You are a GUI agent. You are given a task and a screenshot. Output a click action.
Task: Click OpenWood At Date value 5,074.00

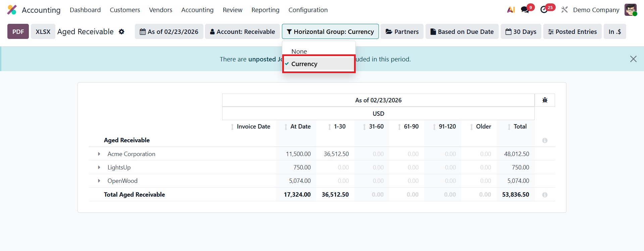click(300, 181)
